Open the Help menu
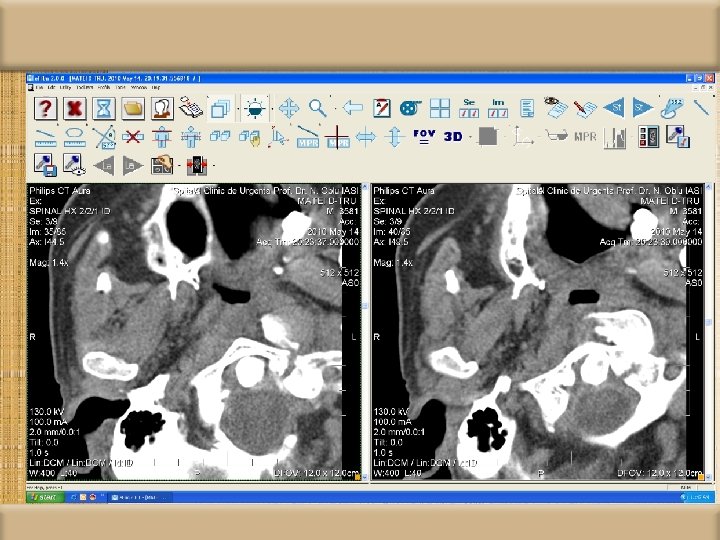 [156, 87]
